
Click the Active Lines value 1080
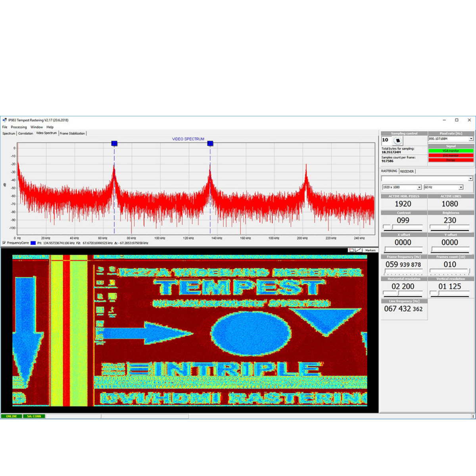(x=450, y=204)
